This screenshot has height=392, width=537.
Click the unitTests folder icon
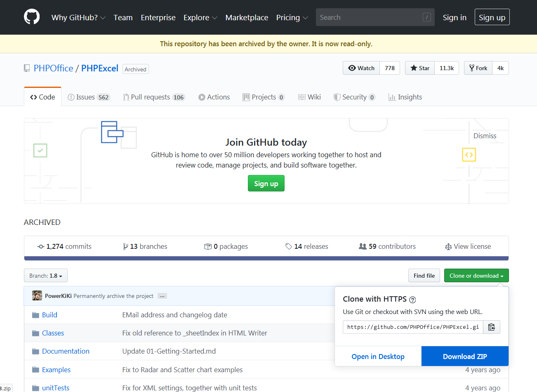pyautogui.click(x=35, y=388)
